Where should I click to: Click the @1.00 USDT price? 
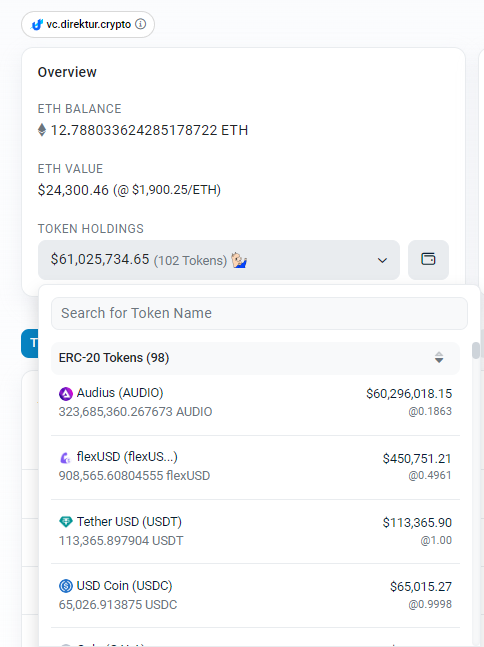436,540
